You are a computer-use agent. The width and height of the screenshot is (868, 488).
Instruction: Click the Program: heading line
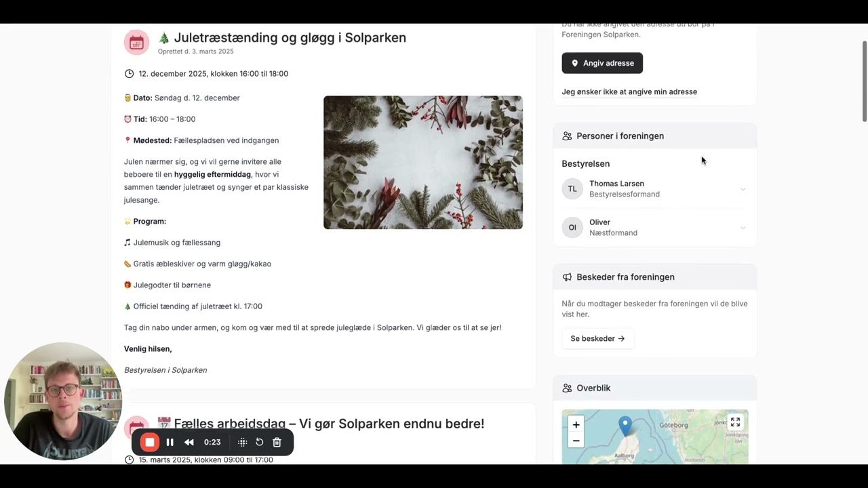click(145, 222)
